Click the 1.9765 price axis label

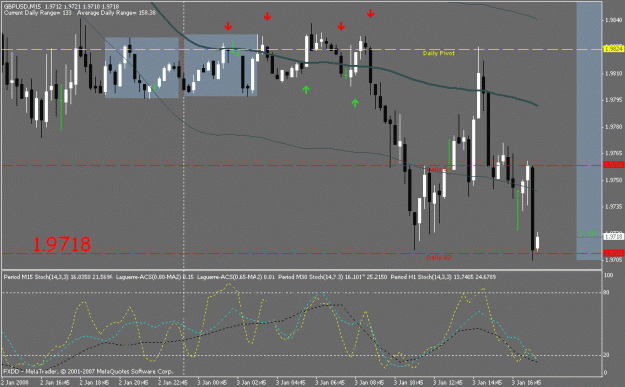coord(614,153)
